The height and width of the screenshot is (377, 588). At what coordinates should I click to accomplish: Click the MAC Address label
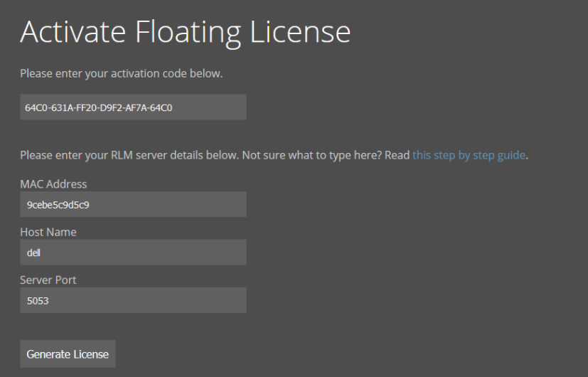(x=53, y=184)
